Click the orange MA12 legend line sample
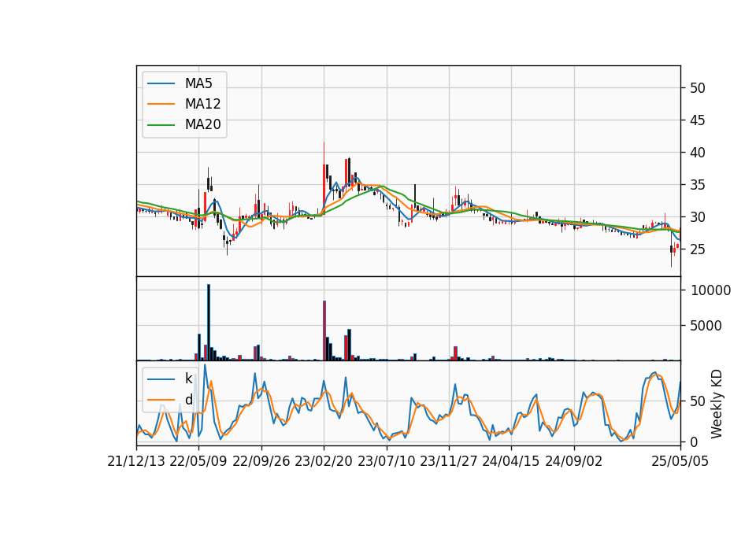 pos(161,104)
